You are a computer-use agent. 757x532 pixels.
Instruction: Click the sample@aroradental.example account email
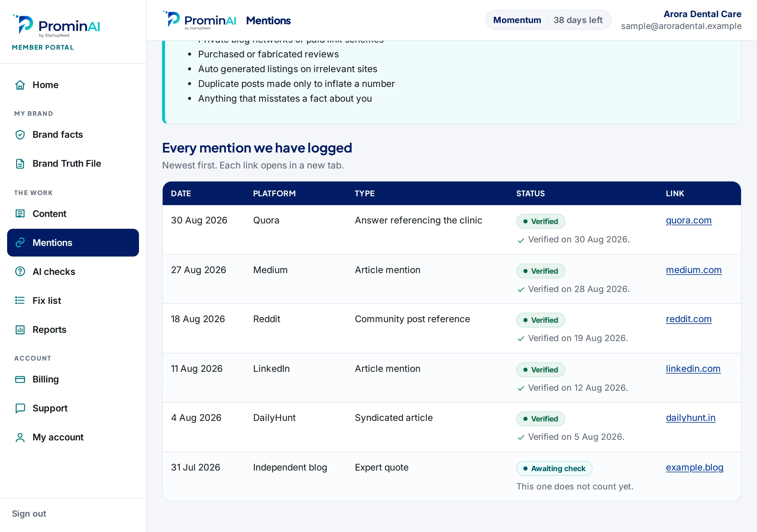click(681, 26)
